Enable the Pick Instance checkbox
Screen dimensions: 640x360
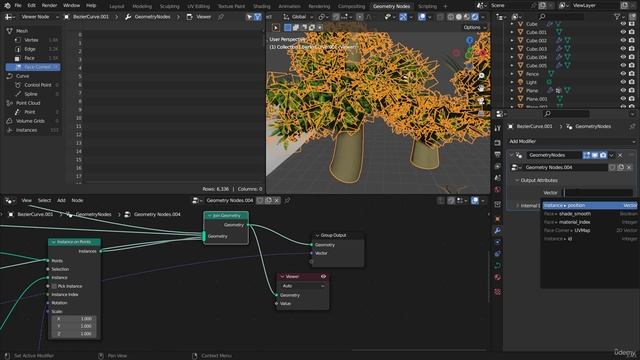pos(54,286)
